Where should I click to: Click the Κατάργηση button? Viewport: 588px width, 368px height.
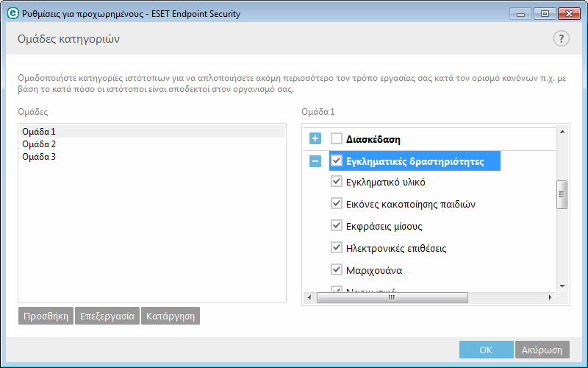point(171,316)
